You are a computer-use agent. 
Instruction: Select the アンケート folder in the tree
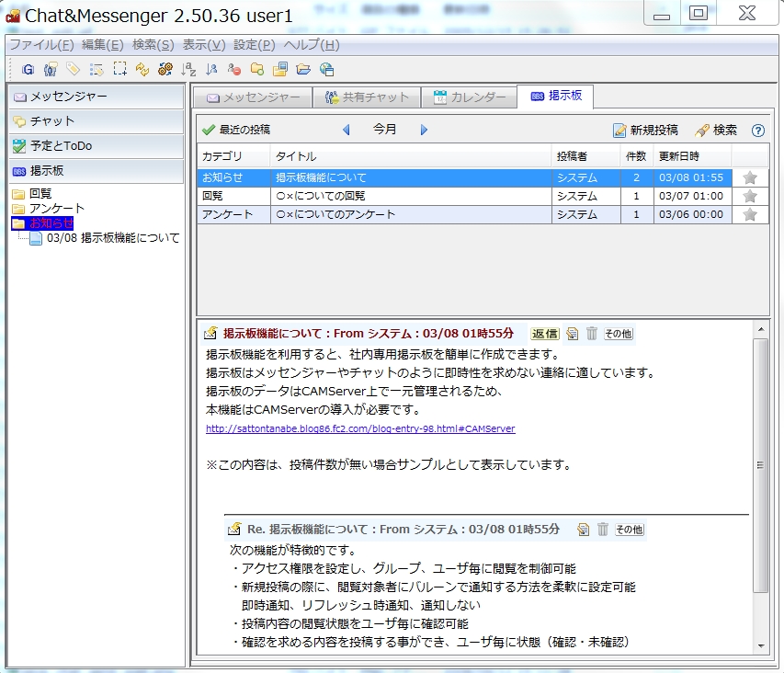point(49,209)
